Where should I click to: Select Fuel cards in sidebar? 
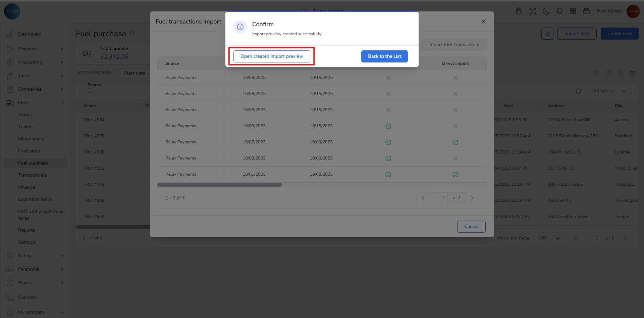click(29, 151)
